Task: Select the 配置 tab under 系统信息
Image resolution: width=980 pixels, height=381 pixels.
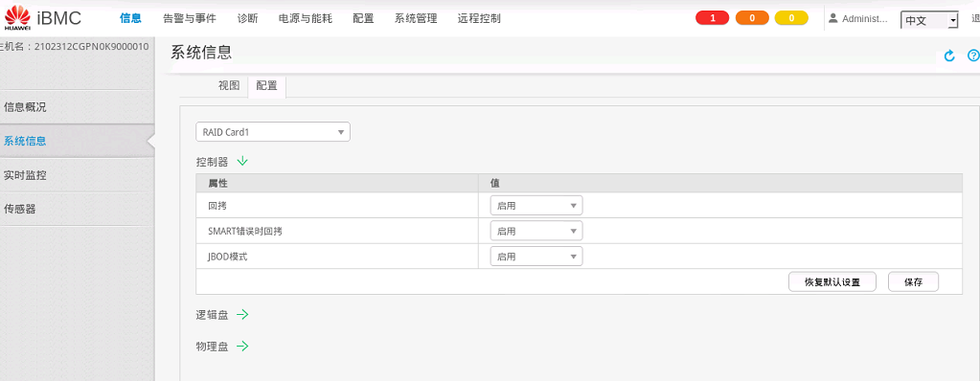Action: (x=267, y=86)
